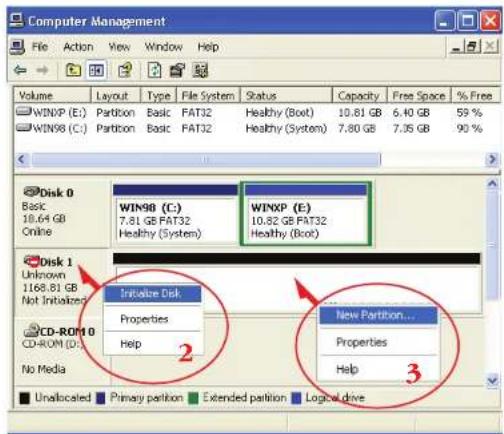Sort by Capacity column header
The image size is (504, 434).
(360, 96)
